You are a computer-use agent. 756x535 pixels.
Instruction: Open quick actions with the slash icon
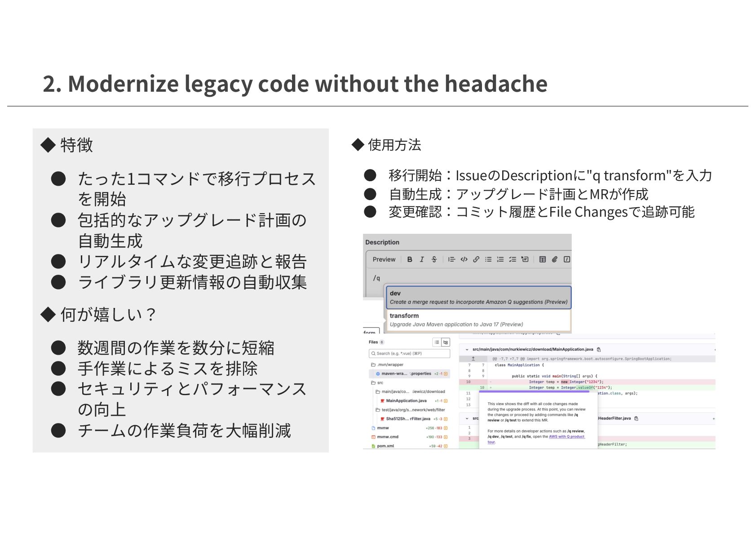[x=567, y=259]
